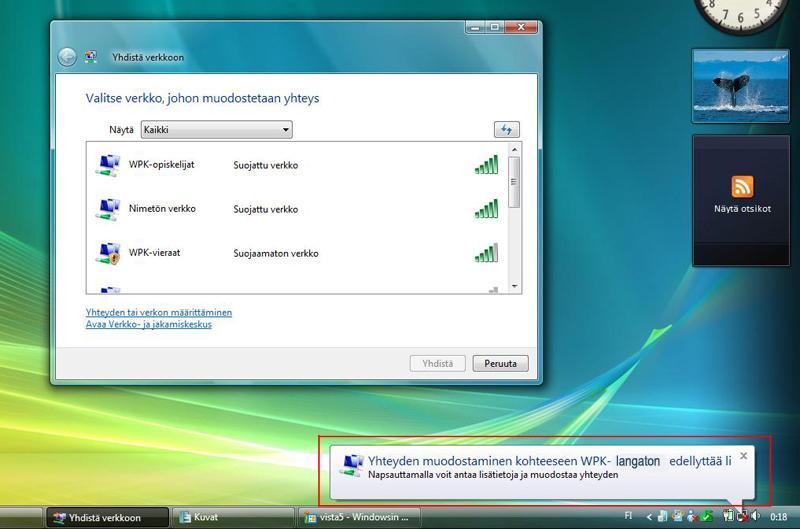This screenshot has height=529, width=800.
Task: Click the green checkmark shield tray icon
Action: [707, 516]
